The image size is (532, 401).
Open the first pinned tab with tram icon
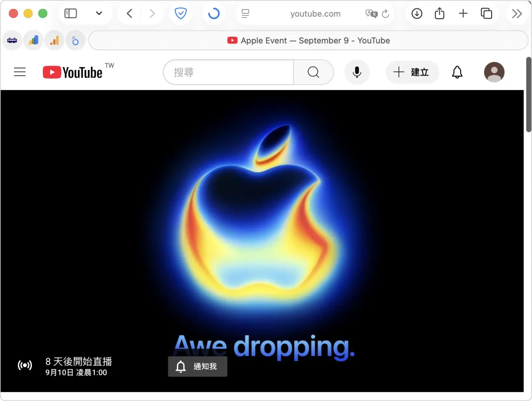(12, 40)
